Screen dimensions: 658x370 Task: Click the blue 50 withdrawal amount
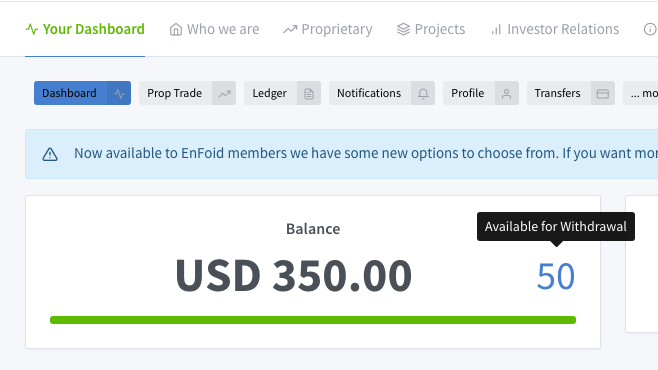(556, 276)
